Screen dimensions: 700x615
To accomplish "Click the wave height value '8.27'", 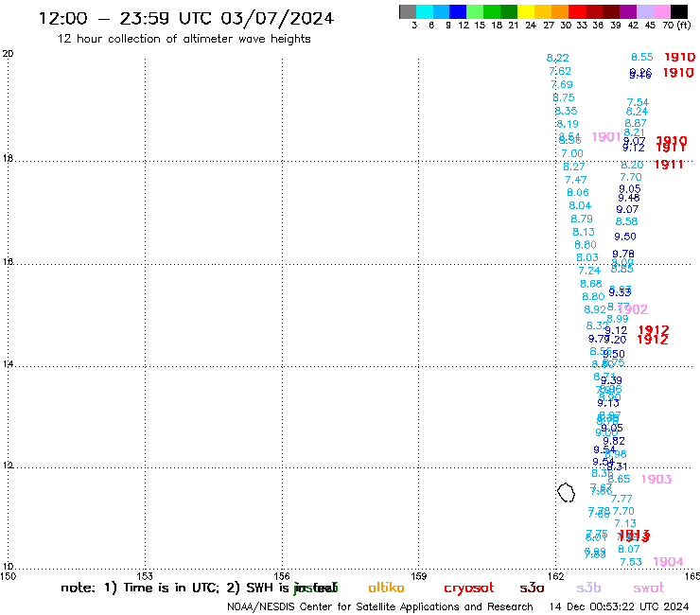I will [x=573, y=167].
